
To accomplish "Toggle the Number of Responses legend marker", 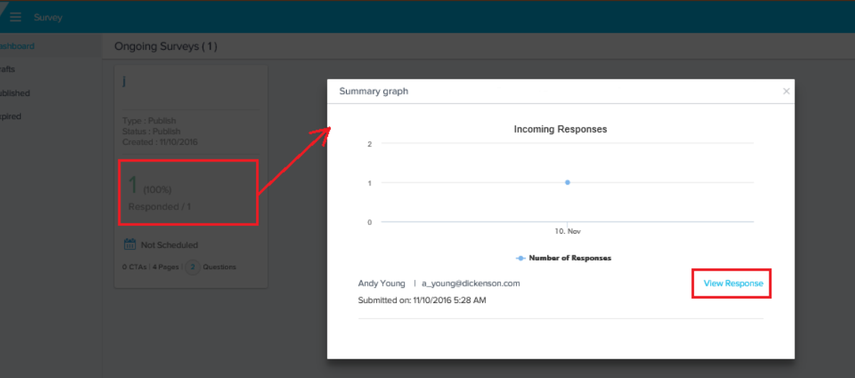I will pyautogui.click(x=520, y=258).
